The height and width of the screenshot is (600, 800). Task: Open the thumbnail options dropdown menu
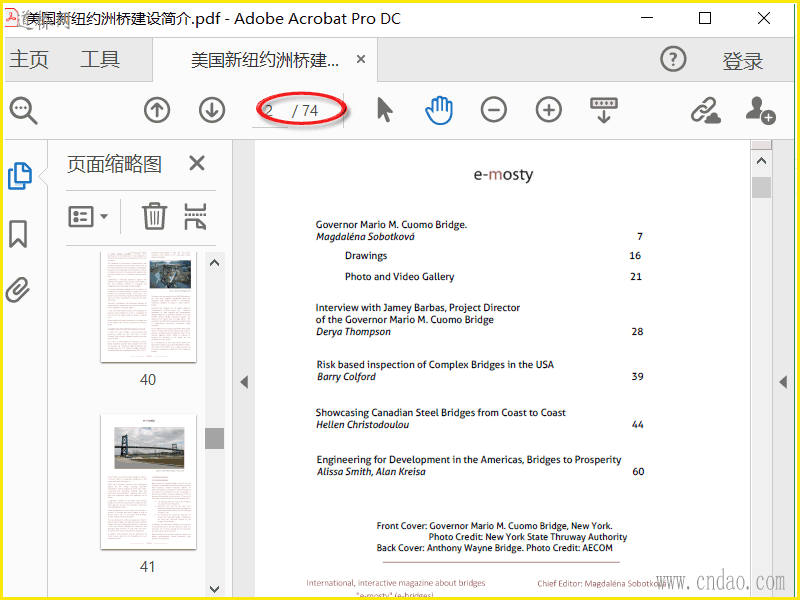click(x=88, y=217)
